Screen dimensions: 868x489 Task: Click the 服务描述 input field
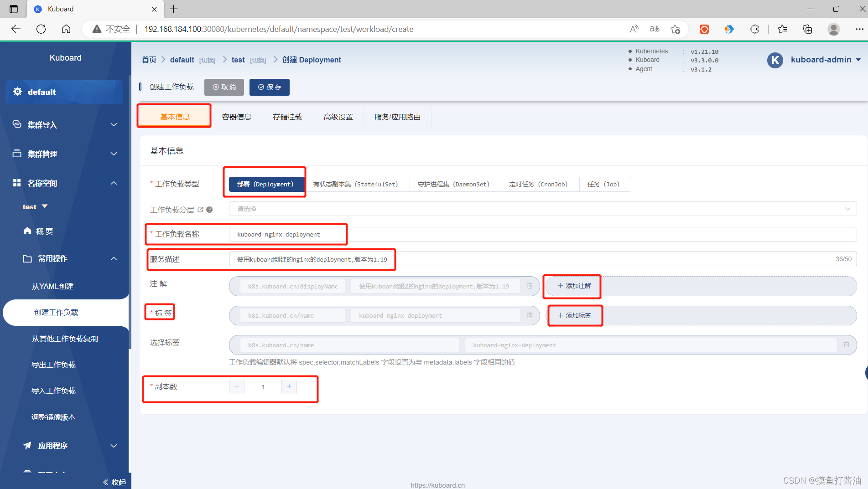tap(543, 259)
